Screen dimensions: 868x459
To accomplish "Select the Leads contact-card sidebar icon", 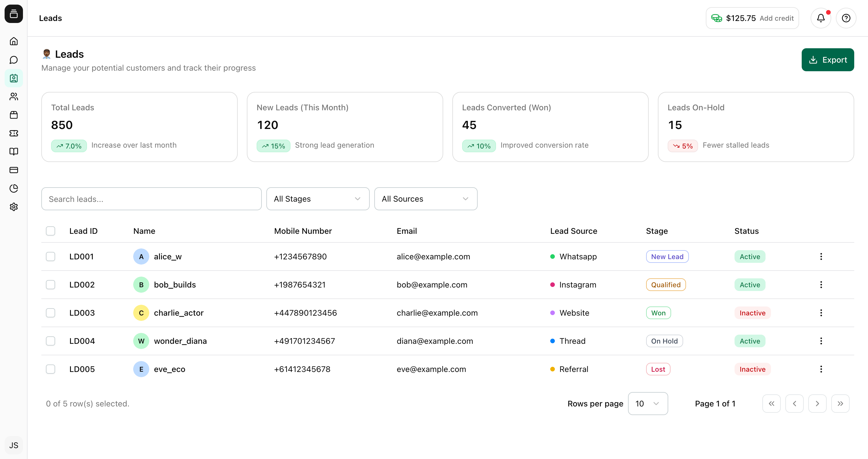I will [x=14, y=78].
